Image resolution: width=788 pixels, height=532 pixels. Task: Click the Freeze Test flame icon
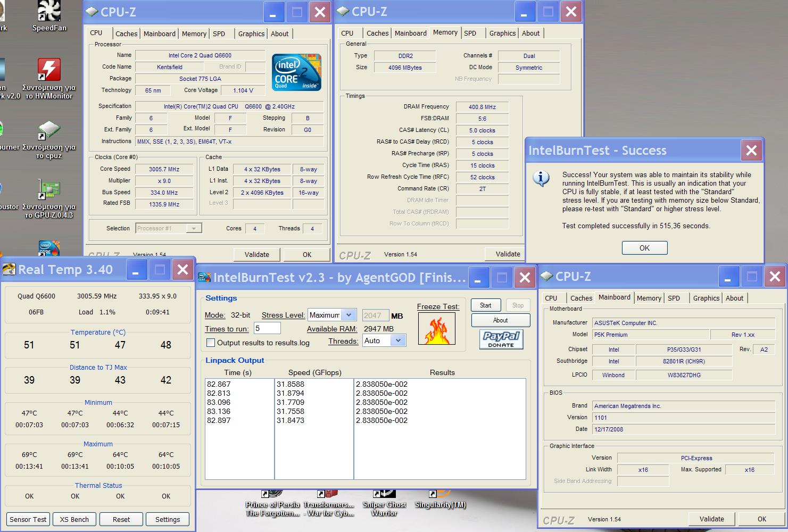(x=437, y=328)
